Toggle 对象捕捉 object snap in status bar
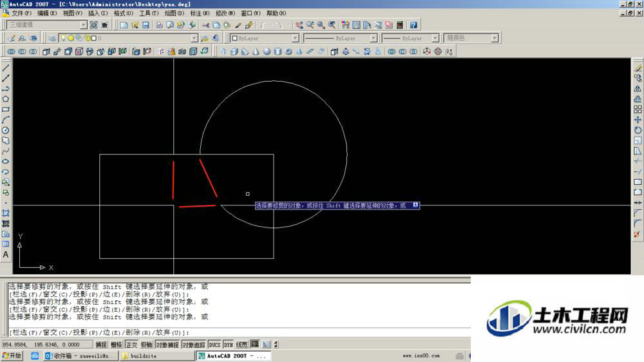Screen dimensions: 644x362 coord(167,345)
